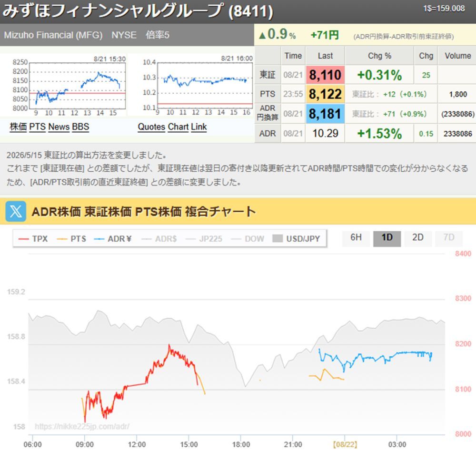This screenshot has height=451, width=476.
Task: Click the PTS 23:55 time cell
Action: (x=293, y=94)
